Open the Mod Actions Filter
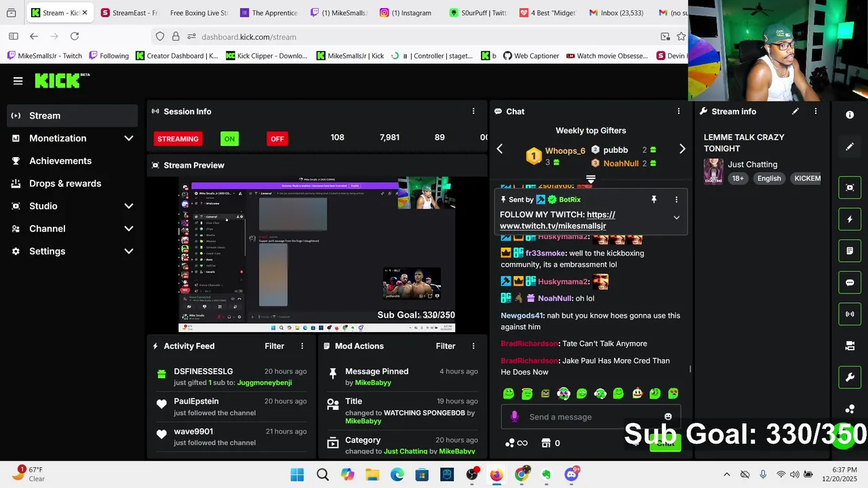The width and height of the screenshot is (868, 488). click(x=446, y=346)
